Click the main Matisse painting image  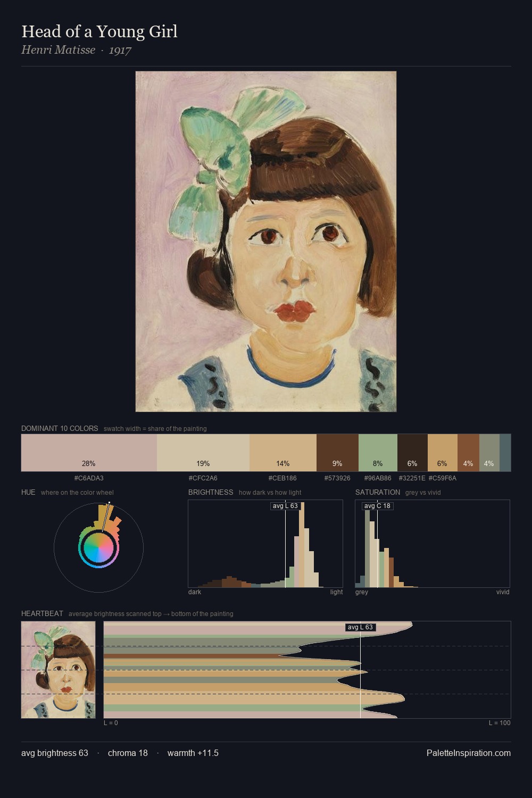pos(266,242)
